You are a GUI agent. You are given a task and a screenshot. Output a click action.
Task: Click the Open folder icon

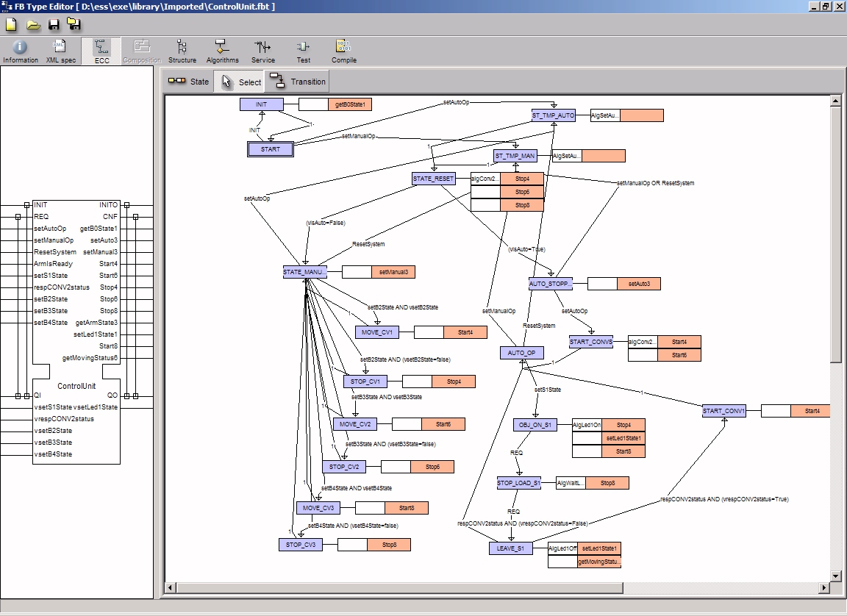pyautogui.click(x=34, y=25)
